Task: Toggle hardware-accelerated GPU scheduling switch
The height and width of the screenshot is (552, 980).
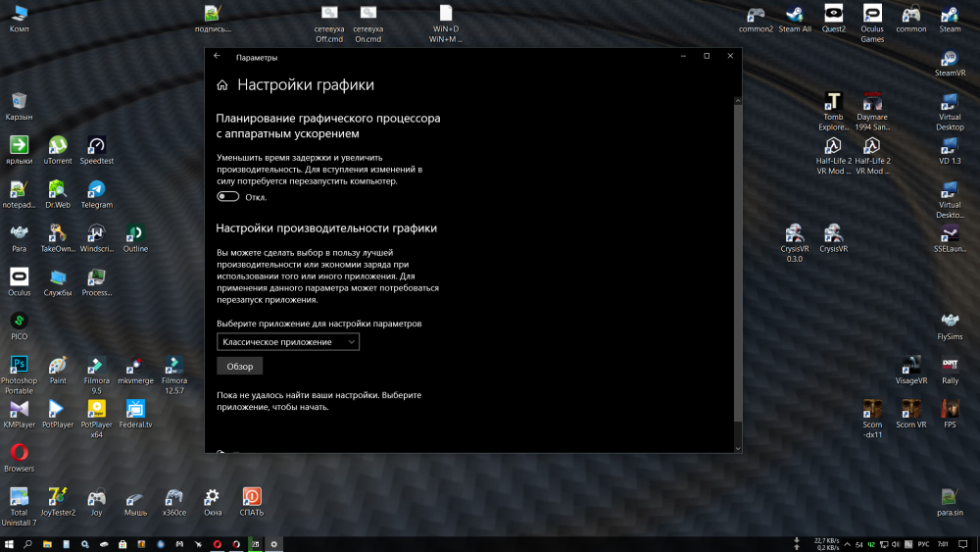Action: coord(228,197)
